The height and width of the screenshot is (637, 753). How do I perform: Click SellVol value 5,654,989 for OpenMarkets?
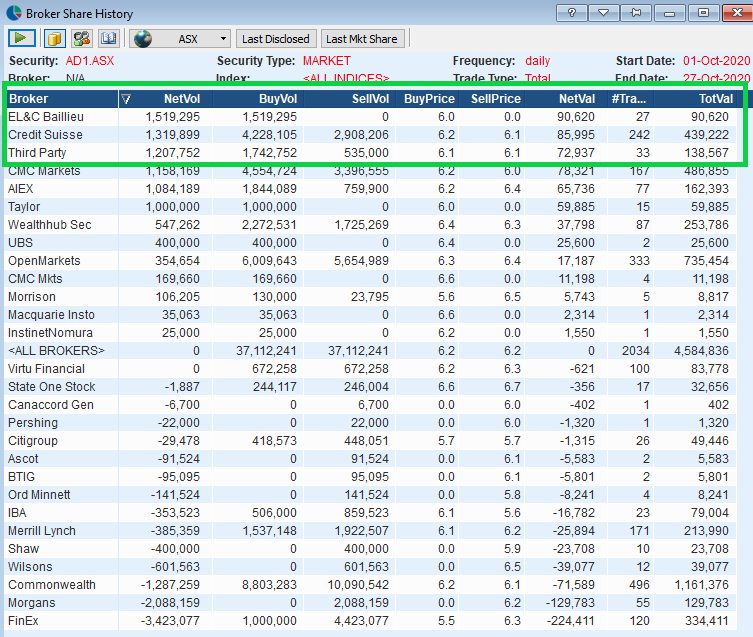pos(362,261)
